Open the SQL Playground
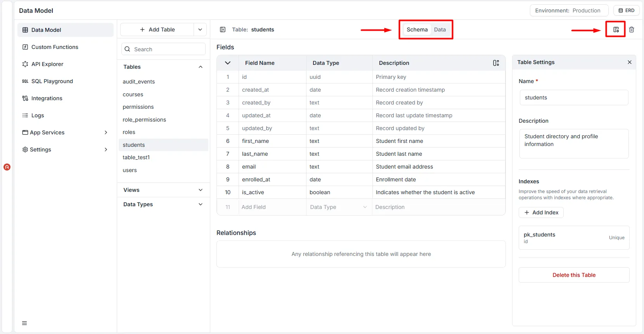Screen dimensions: 644x334 coord(52,81)
